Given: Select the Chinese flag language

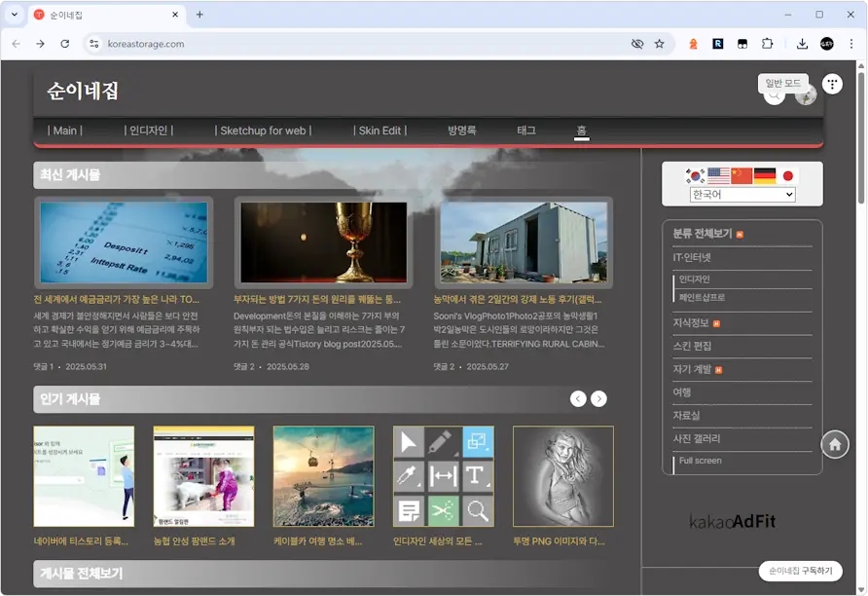Looking at the screenshot, I should [x=741, y=176].
